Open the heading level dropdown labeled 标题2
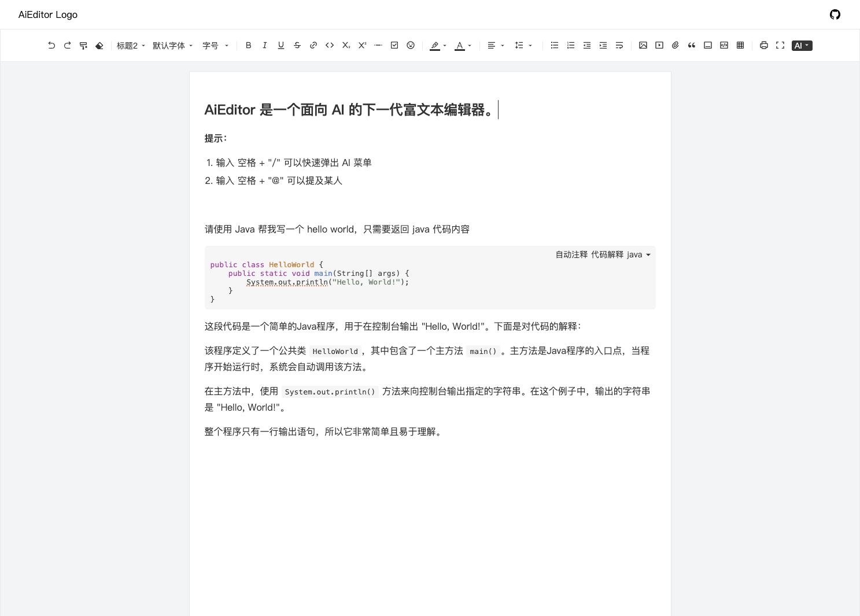The height and width of the screenshot is (616, 860). point(130,45)
